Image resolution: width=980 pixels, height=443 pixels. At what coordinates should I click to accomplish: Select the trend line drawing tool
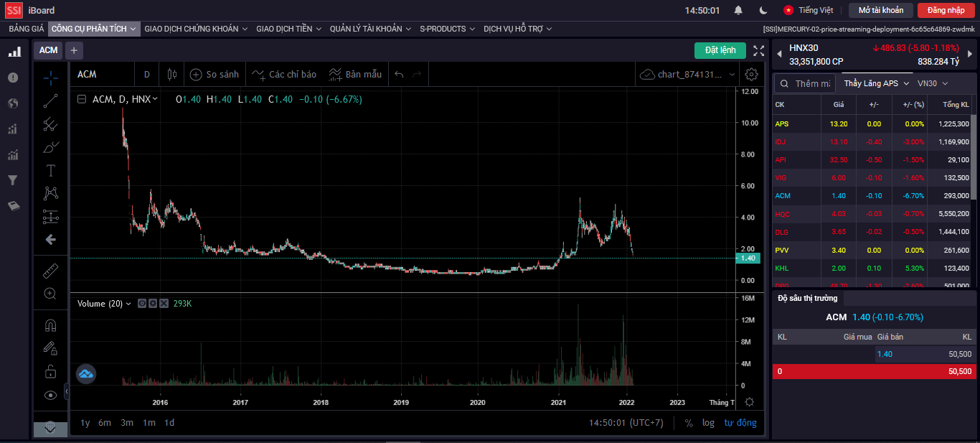50,101
